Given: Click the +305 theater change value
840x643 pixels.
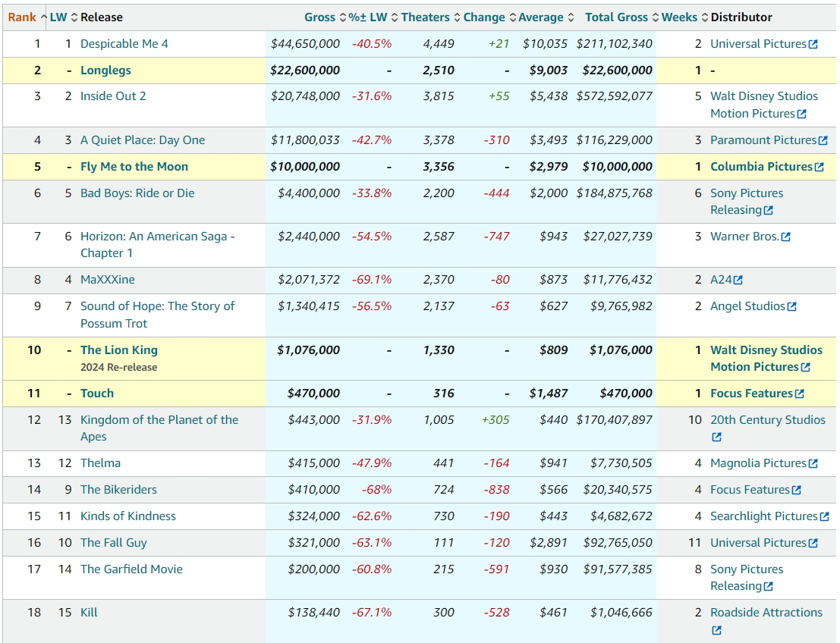Looking at the screenshot, I should pos(496,420).
